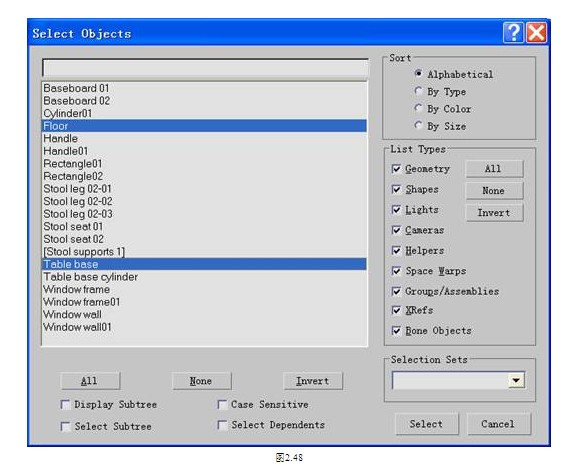The image size is (573, 471).
Task: Enable Display Subtree option
Action: tap(65, 404)
